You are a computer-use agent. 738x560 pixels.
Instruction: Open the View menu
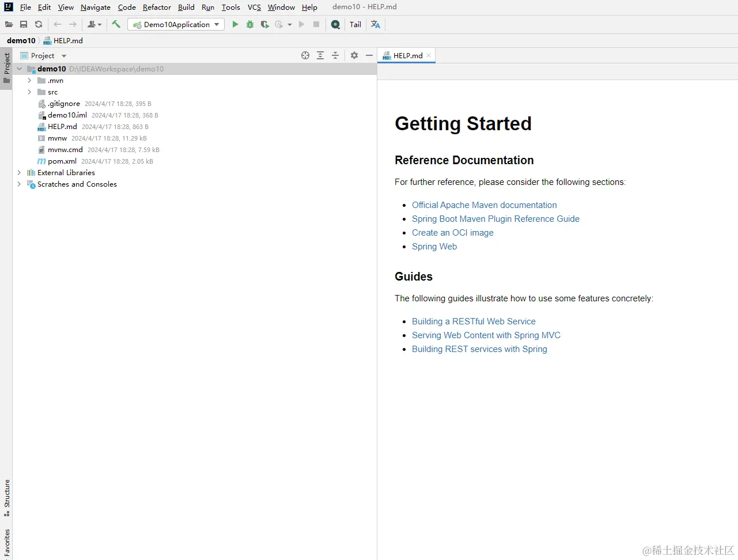click(x=66, y=7)
